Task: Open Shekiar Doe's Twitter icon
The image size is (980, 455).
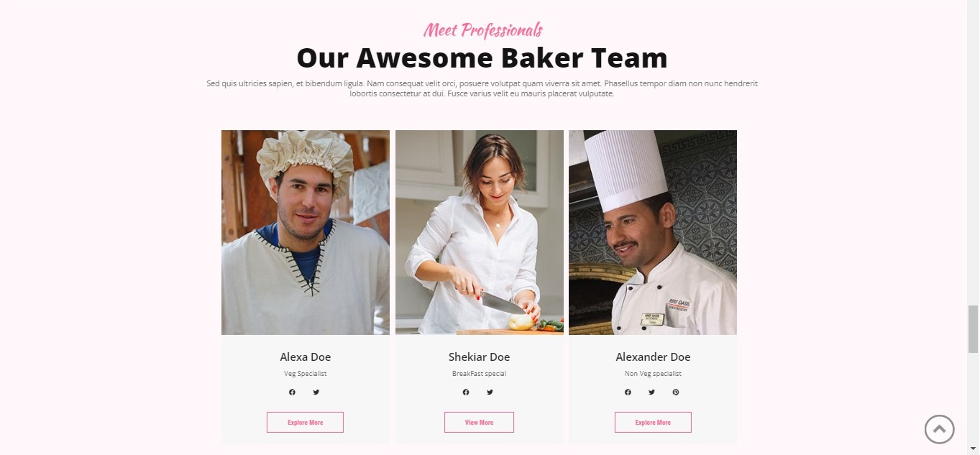Action: point(490,392)
